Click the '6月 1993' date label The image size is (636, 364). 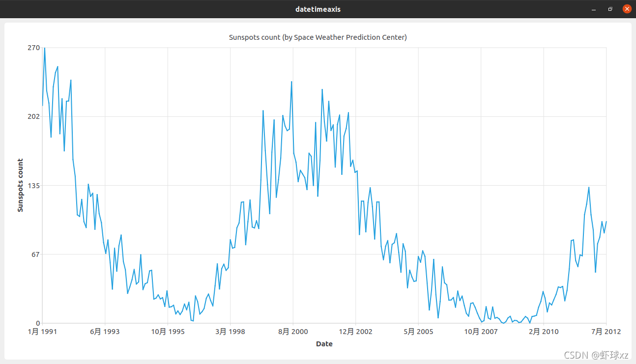pyautogui.click(x=105, y=332)
